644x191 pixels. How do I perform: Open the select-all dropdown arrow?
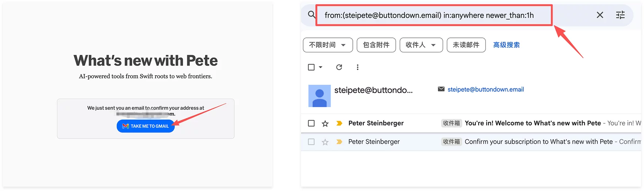tap(321, 67)
